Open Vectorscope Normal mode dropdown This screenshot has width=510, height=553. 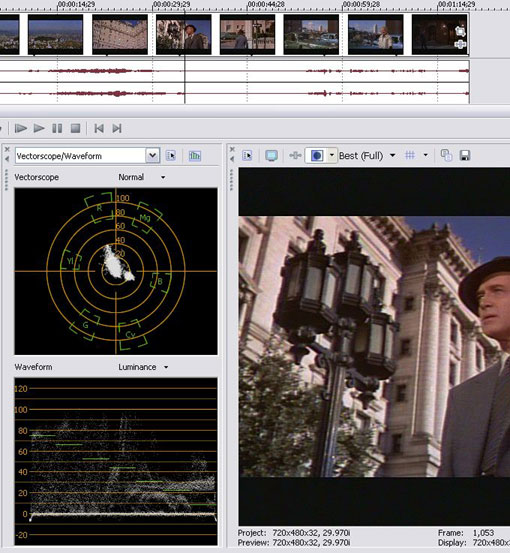coord(163,177)
